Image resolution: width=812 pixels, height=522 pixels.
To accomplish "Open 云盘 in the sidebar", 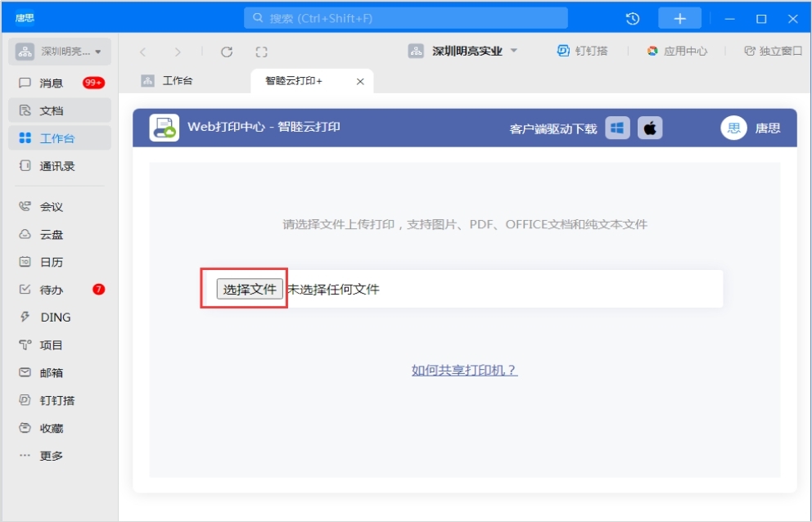I will point(60,235).
